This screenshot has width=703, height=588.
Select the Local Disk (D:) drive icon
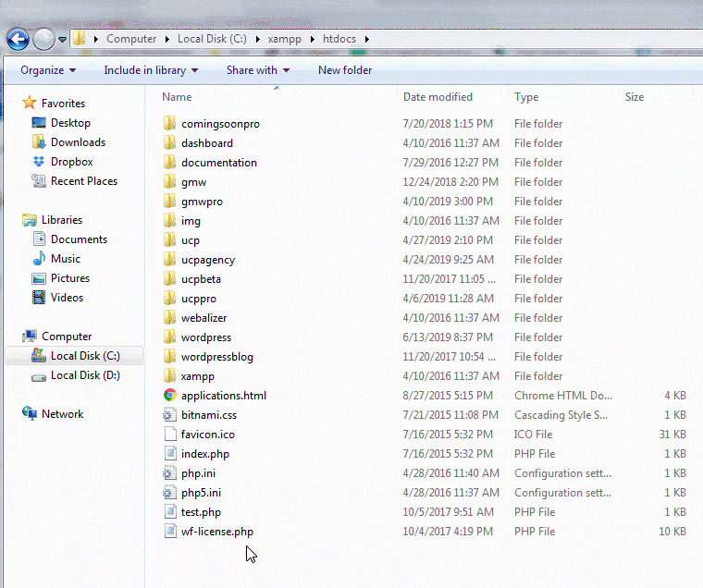tap(39, 376)
